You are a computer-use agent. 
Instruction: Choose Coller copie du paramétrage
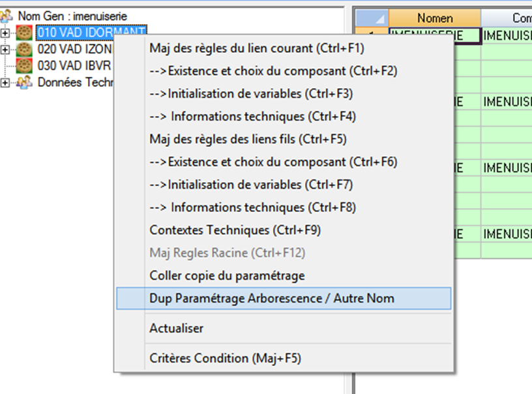227,276
